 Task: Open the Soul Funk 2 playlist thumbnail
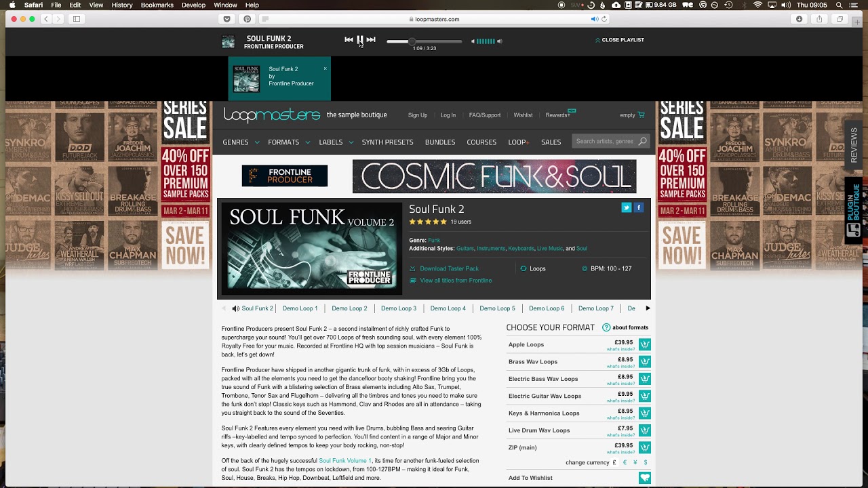click(x=247, y=79)
